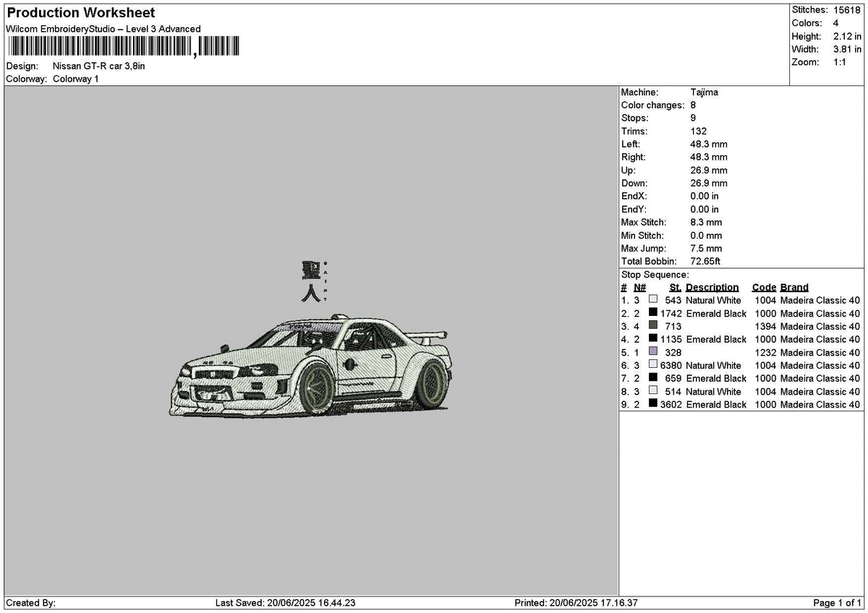Select the Zoom value 1:1
Screen dimensions: 868x613
(x=841, y=62)
